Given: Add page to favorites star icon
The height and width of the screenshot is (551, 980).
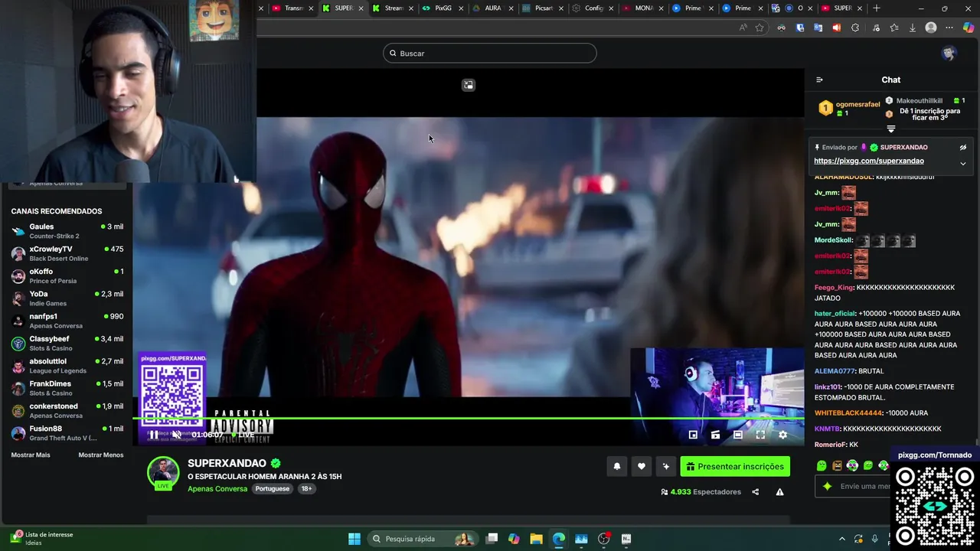Looking at the screenshot, I should coord(759,28).
